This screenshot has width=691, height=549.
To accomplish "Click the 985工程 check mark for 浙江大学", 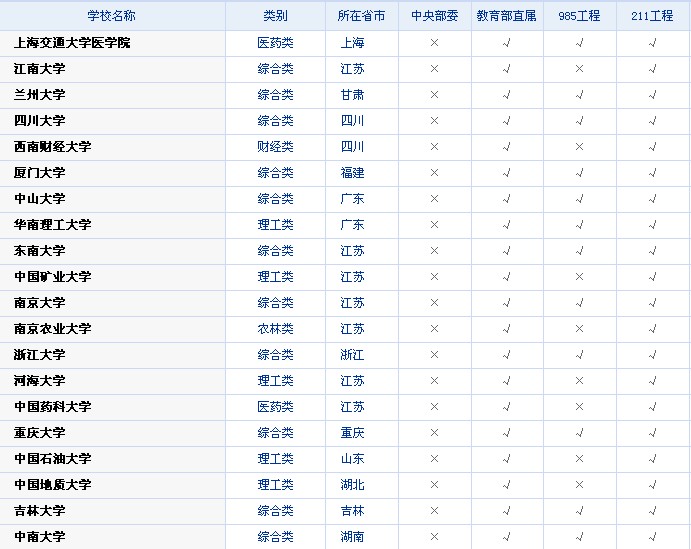I will point(579,355).
